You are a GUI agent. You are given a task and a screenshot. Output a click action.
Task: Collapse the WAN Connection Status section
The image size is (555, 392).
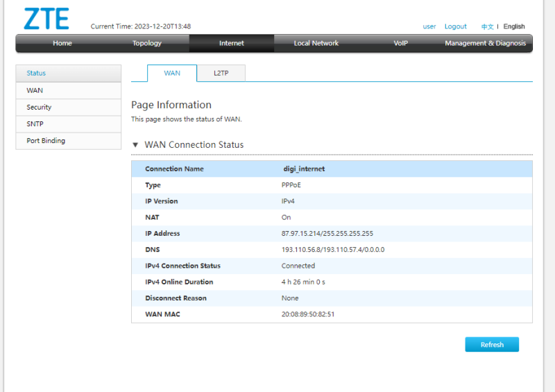click(135, 145)
